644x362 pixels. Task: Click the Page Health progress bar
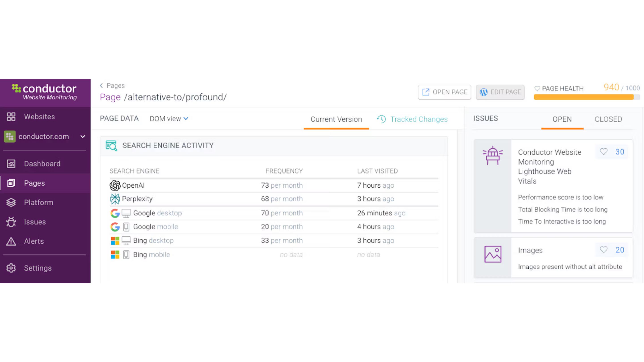(583, 97)
